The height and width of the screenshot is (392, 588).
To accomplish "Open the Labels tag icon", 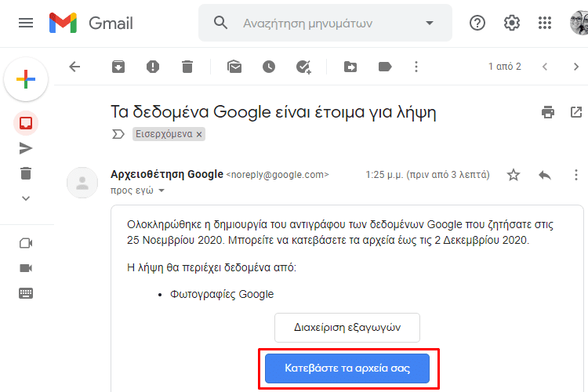I will pyautogui.click(x=385, y=67).
